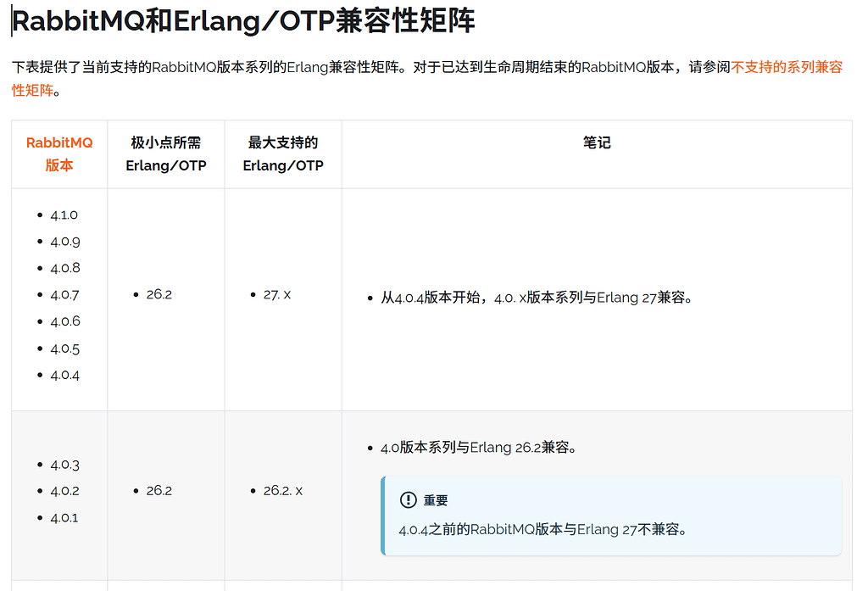Select the 最大支持的 Erlang/OTP column header
The height and width of the screenshot is (591, 868).
283,154
